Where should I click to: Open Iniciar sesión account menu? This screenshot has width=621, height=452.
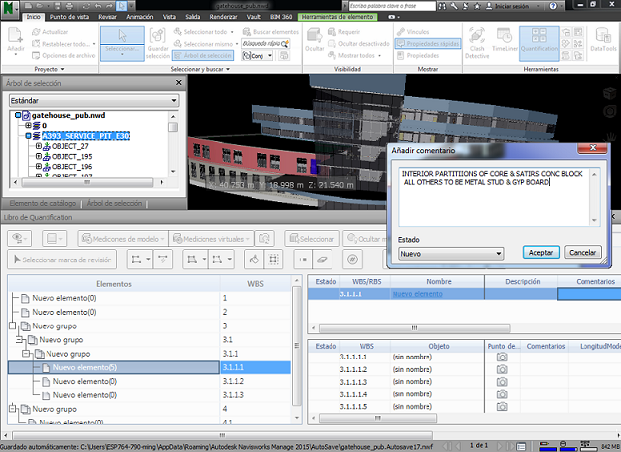click(513, 6)
